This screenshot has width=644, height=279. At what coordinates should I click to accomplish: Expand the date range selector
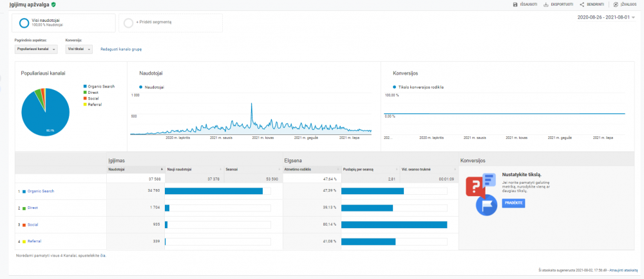606,17
